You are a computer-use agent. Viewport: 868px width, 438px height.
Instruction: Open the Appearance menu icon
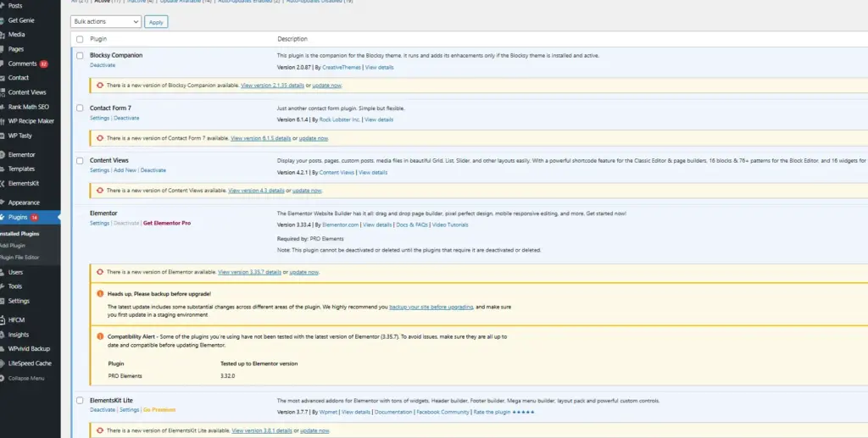tap(3, 202)
